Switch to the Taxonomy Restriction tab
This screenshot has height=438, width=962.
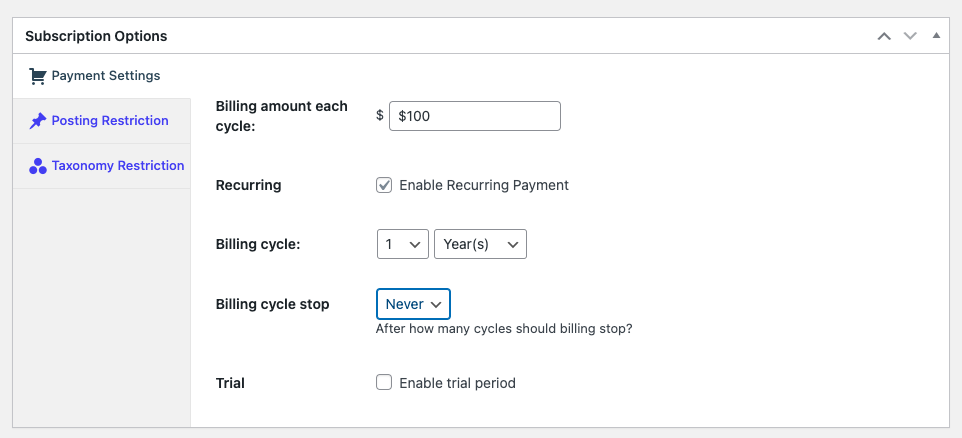[x=118, y=166]
